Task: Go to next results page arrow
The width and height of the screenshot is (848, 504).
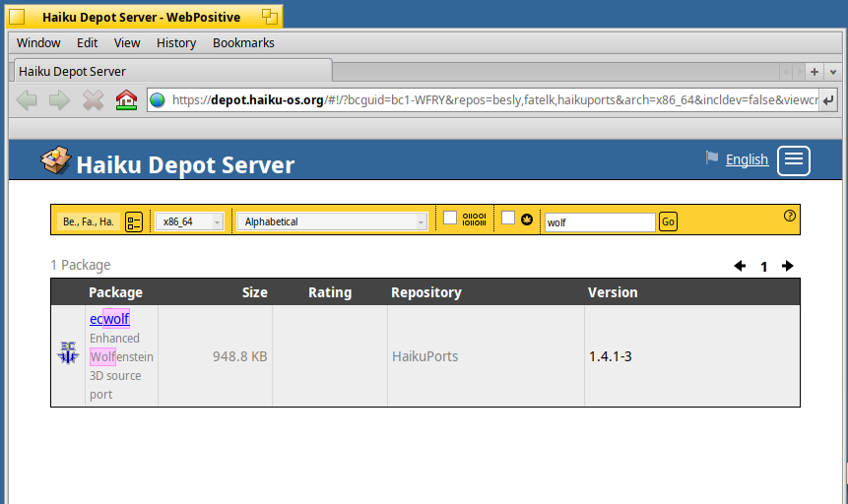Action: click(x=788, y=266)
